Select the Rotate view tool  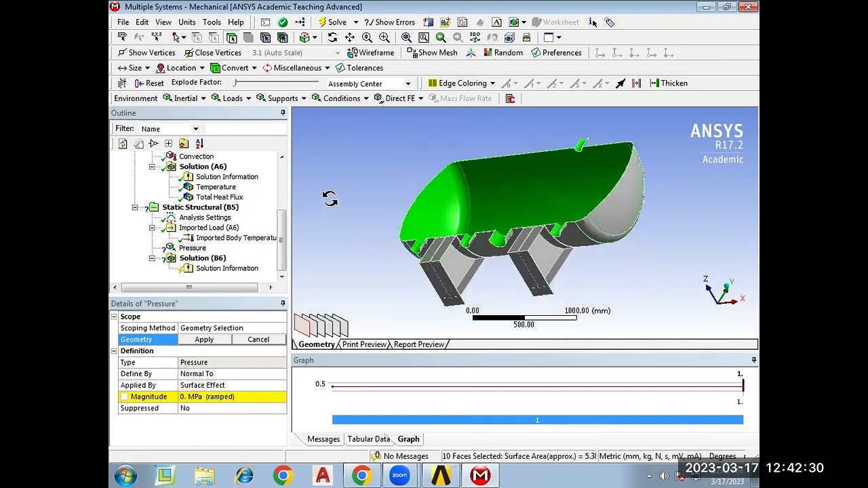tap(332, 37)
